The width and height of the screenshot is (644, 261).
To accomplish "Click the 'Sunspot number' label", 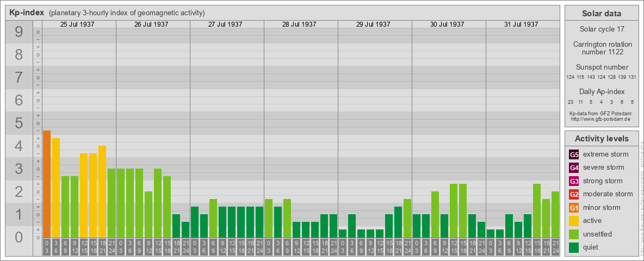I will point(602,67).
